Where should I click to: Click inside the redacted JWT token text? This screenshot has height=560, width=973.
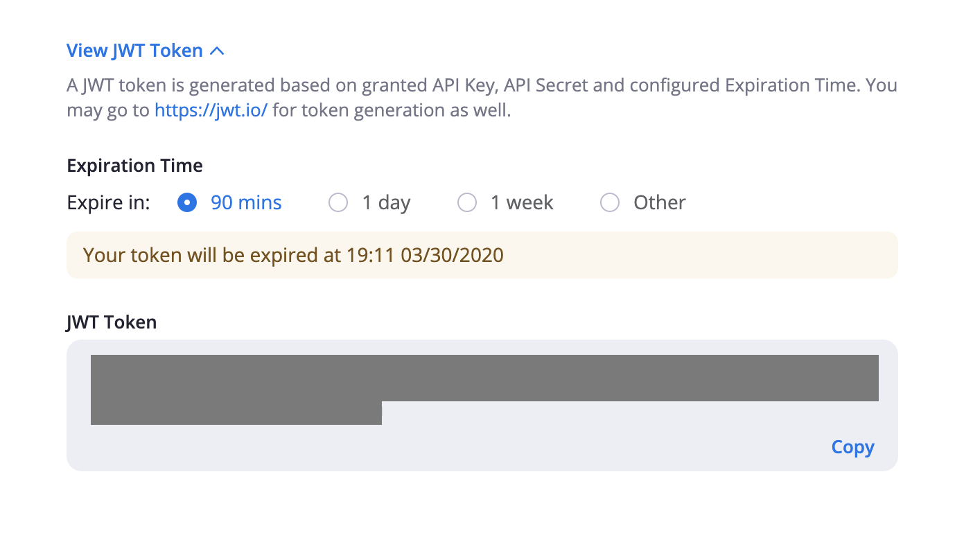484,378
